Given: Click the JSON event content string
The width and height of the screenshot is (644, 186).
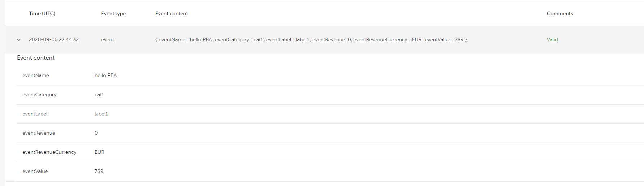Looking at the screenshot, I should 311,39.
